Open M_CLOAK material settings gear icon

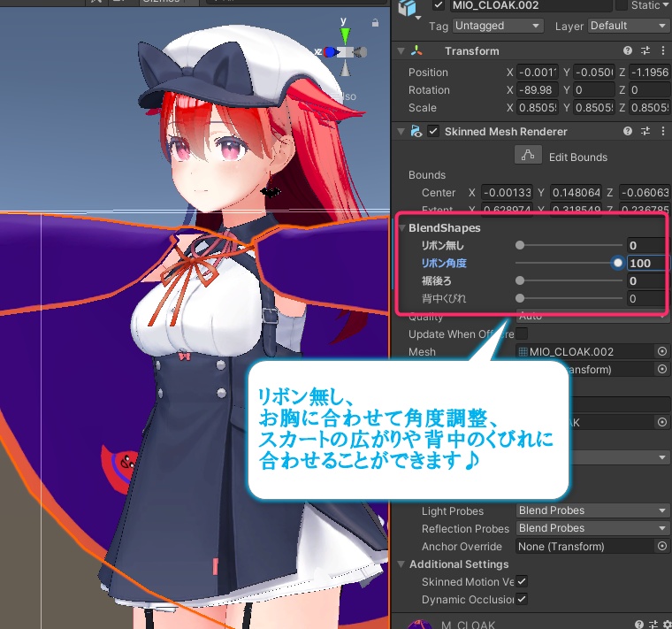click(x=667, y=625)
